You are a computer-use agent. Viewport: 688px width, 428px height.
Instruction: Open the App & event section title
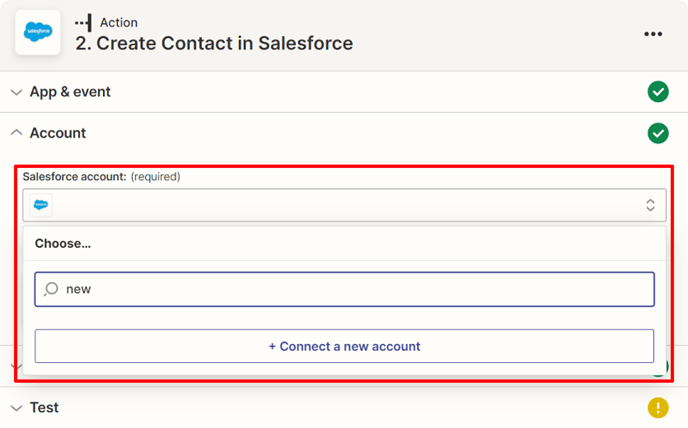(x=70, y=92)
